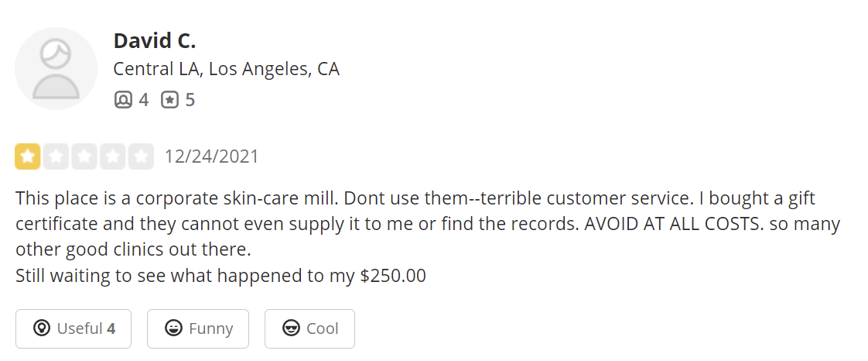Click the Useful vote count 4
The width and height of the screenshot is (868, 361).
pos(111,328)
